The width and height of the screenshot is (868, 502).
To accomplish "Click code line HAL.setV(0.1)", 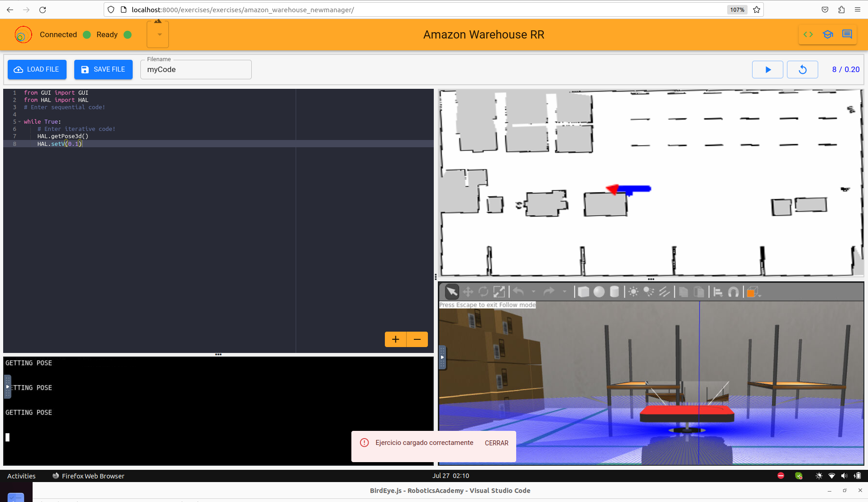I will click(59, 144).
